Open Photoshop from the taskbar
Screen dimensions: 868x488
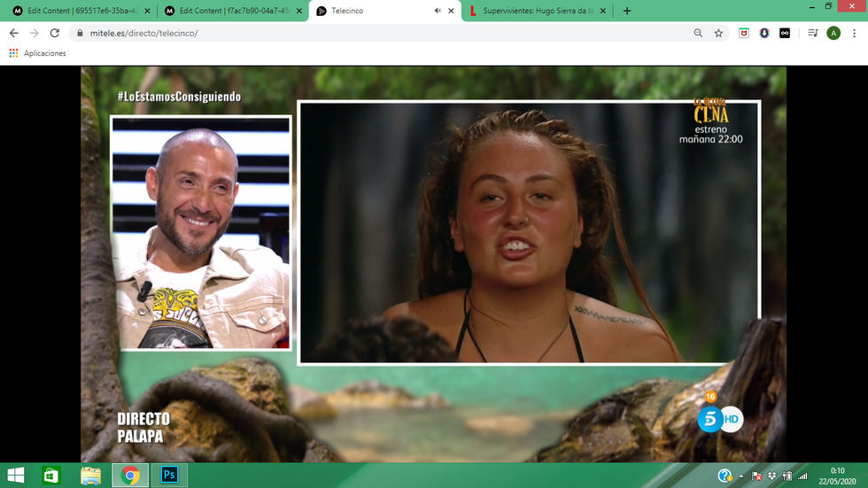coord(169,476)
